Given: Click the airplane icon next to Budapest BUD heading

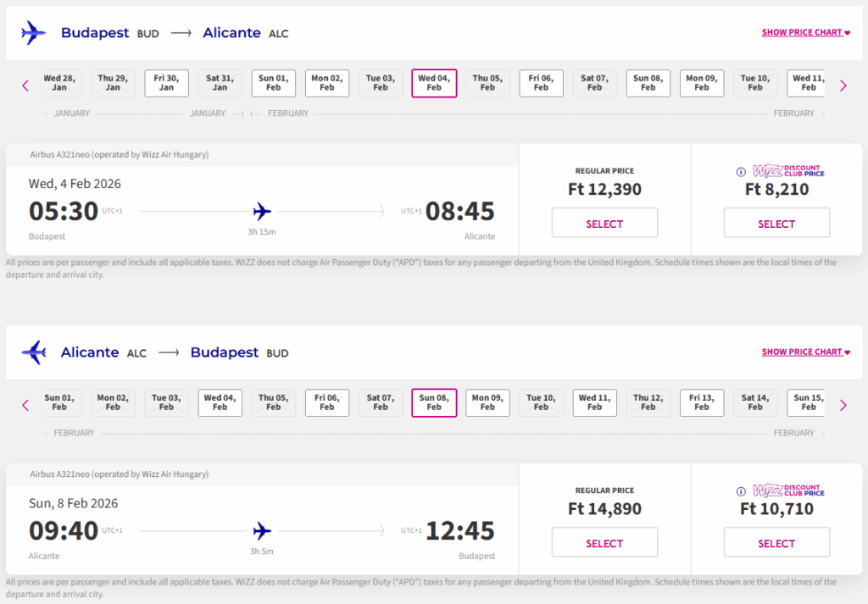Looking at the screenshot, I should click(34, 33).
